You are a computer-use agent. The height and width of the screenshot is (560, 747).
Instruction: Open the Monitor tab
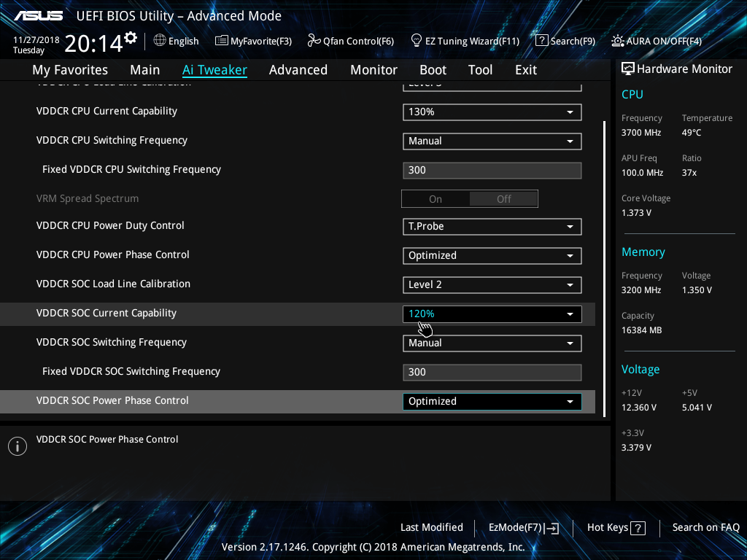tap(374, 70)
